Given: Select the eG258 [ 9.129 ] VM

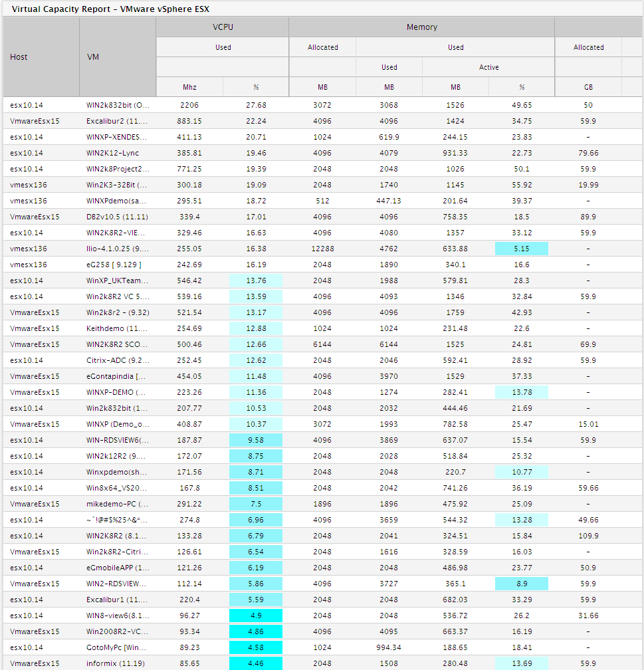Looking at the screenshot, I should [114, 265].
